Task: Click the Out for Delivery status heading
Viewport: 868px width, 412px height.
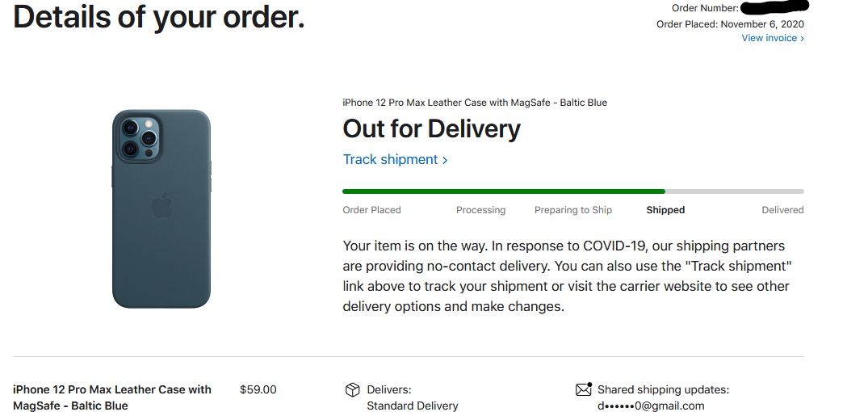Action: 431,128
